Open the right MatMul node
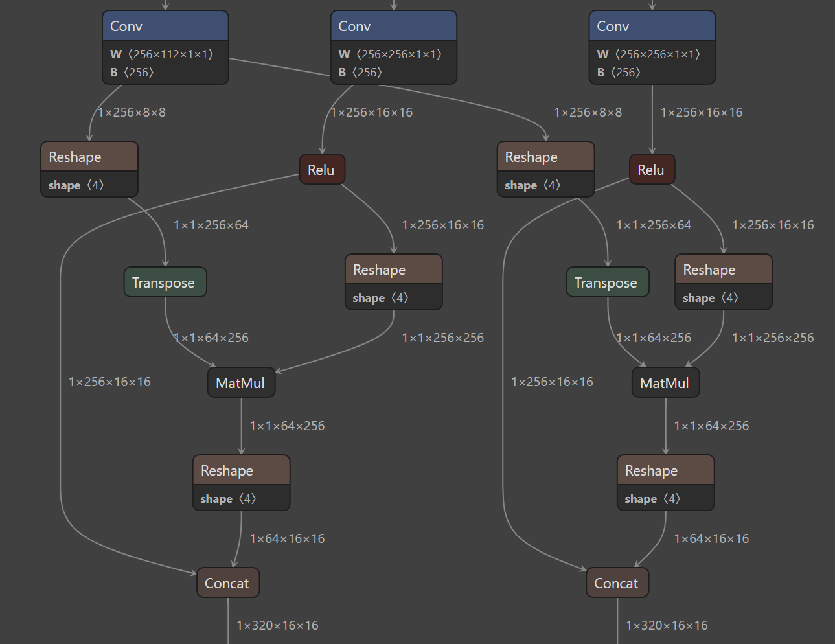Screen dimensions: 835x644 pos(665,383)
